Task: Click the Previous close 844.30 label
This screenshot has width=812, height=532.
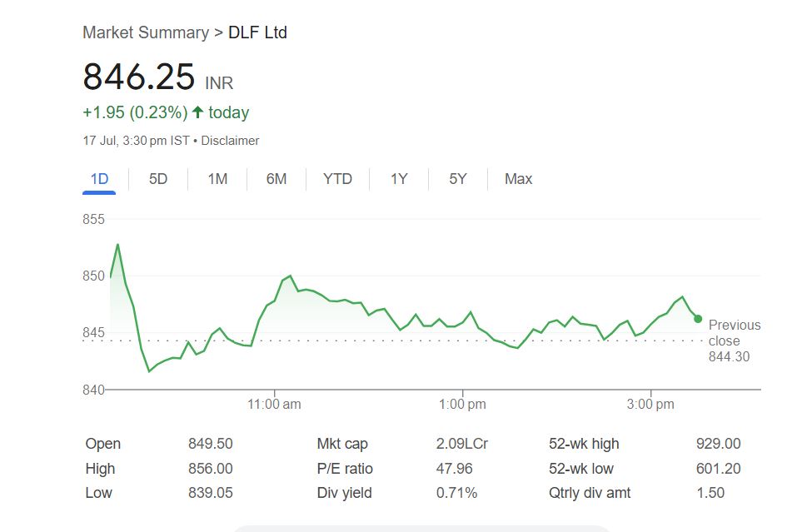Action: click(x=734, y=341)
